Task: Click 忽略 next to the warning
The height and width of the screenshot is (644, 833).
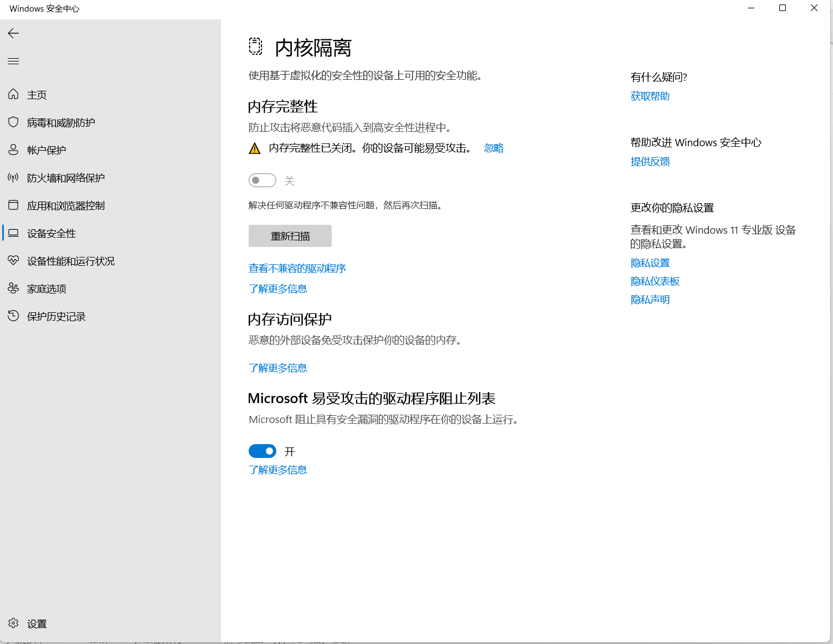Action: tap(493, 148)
